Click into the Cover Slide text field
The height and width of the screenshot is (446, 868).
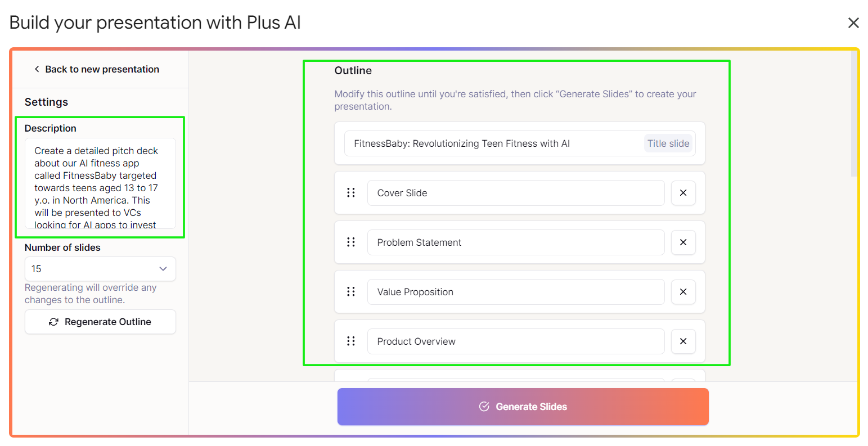click(x=516, y=193)
